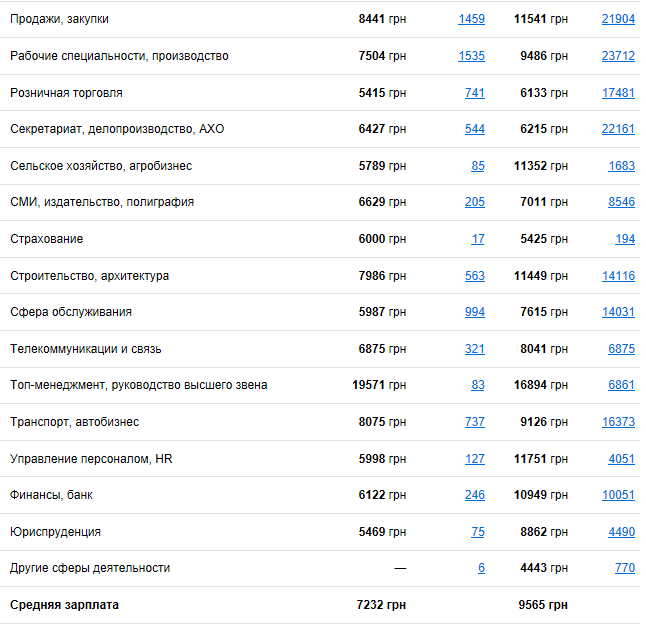Follow the 10051 link for Финансы, банк
Screen dimensions: 646x624
(618, 495)
